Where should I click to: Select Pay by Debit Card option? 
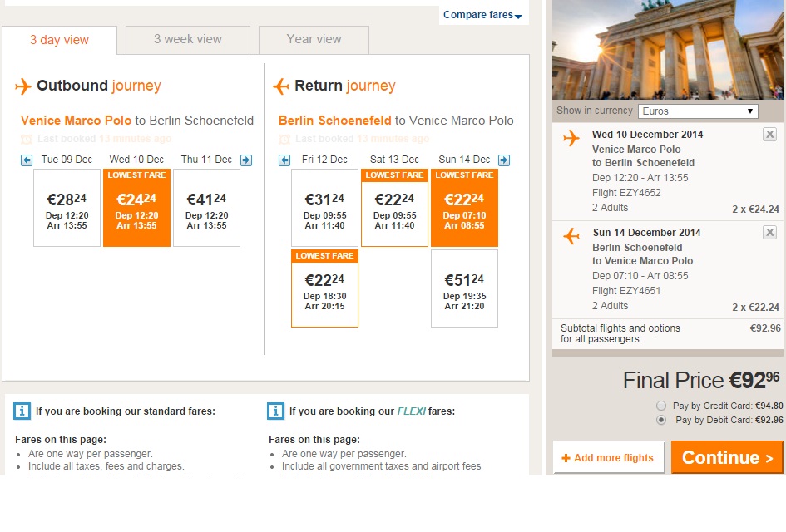pos(661,420)
